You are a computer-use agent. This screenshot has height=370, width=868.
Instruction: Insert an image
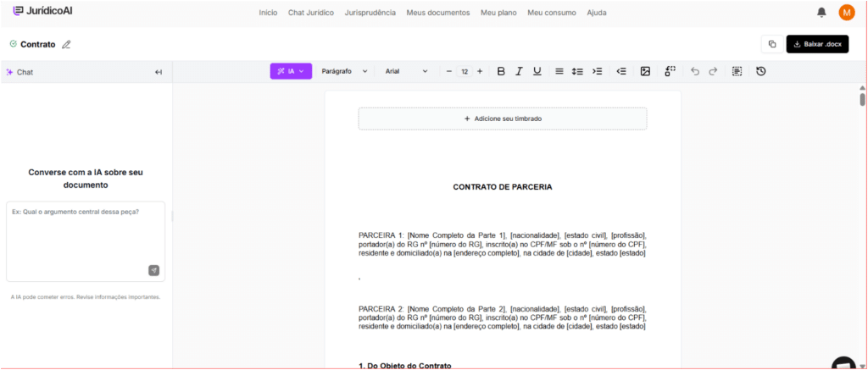click(645, 71)
